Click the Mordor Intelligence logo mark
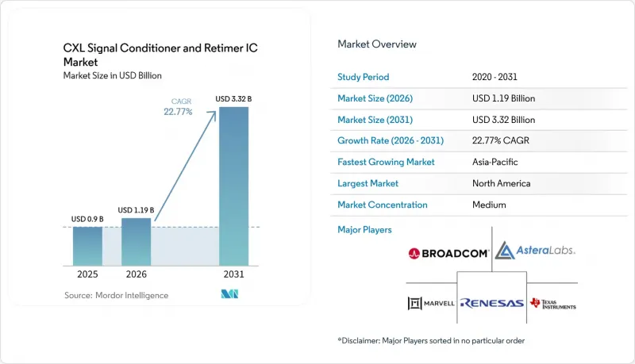The height and width of the screenshot is (364, 635). (229, 294)
